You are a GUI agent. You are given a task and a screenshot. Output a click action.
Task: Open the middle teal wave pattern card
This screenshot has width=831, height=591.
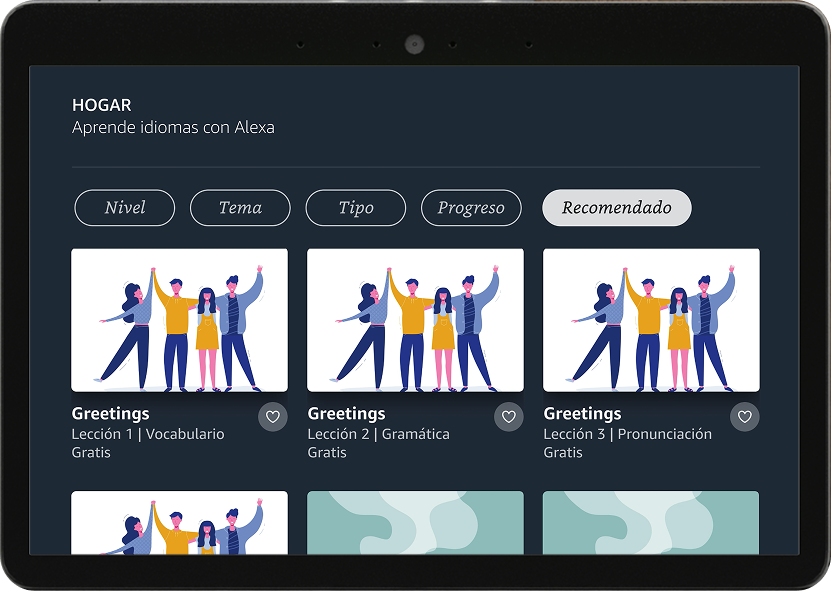point(416,523)
